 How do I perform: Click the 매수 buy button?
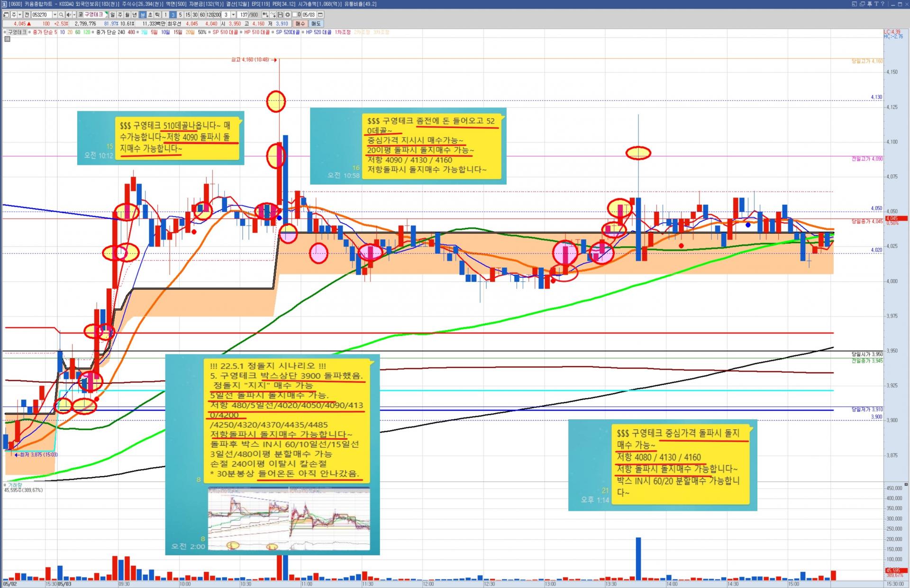click(x=300, y=24)
